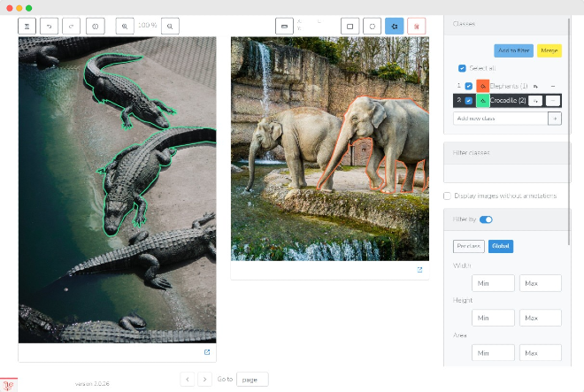Click the Add to filter button
The height and width of the screenshot is (392, 584).
pos(513,50)
